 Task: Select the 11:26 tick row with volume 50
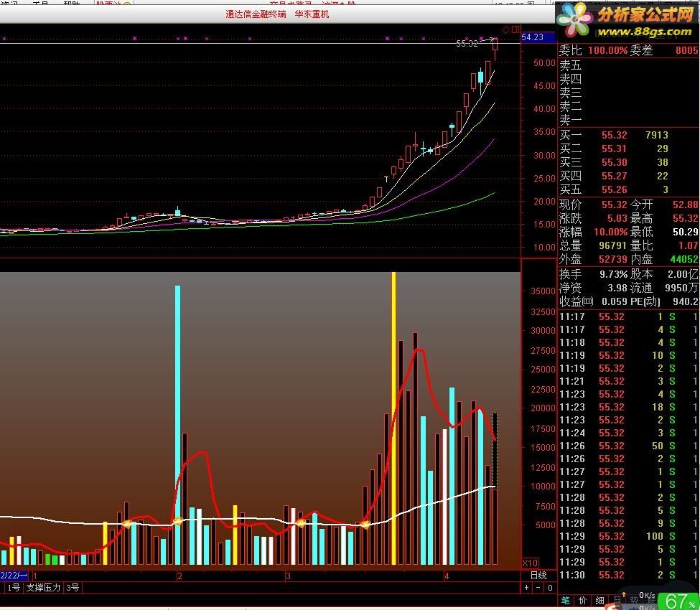point(628,446)
